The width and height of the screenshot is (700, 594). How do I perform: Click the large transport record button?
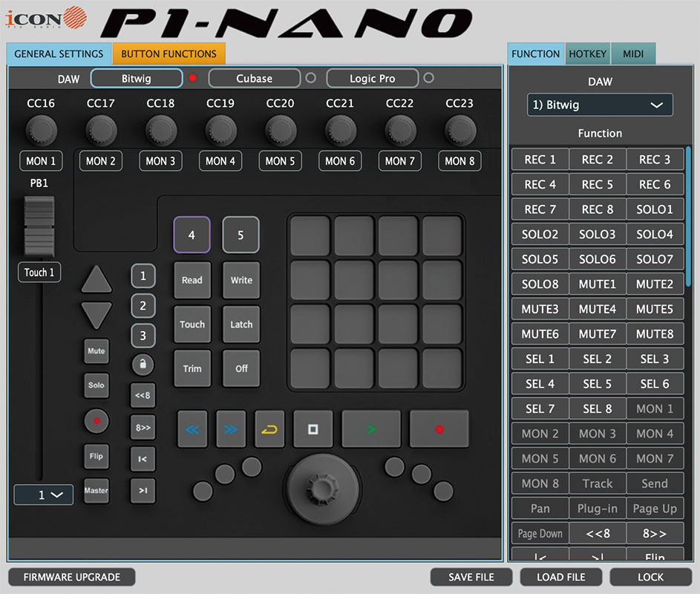pos(439,429)
